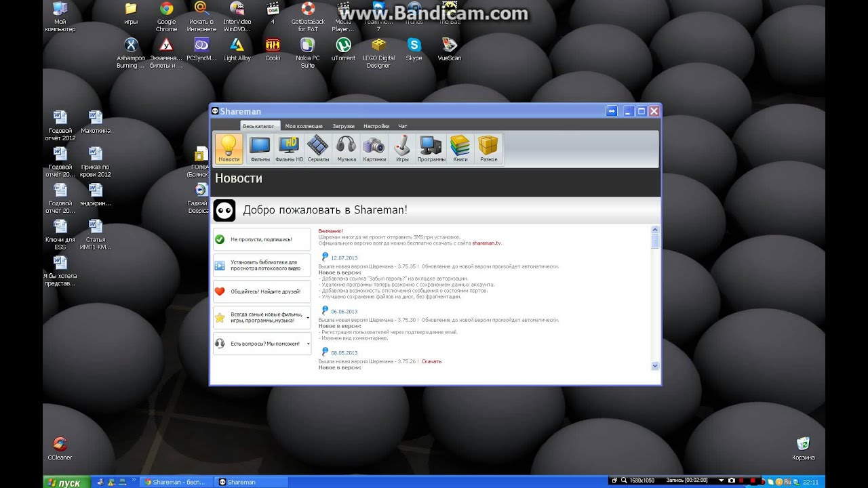
Task: Click the 08.05.2013 news date
Action: pos(344,353)
